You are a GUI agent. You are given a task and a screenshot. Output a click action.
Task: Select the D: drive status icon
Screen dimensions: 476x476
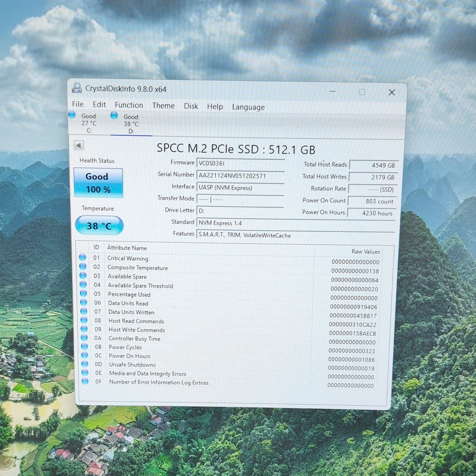114,115
